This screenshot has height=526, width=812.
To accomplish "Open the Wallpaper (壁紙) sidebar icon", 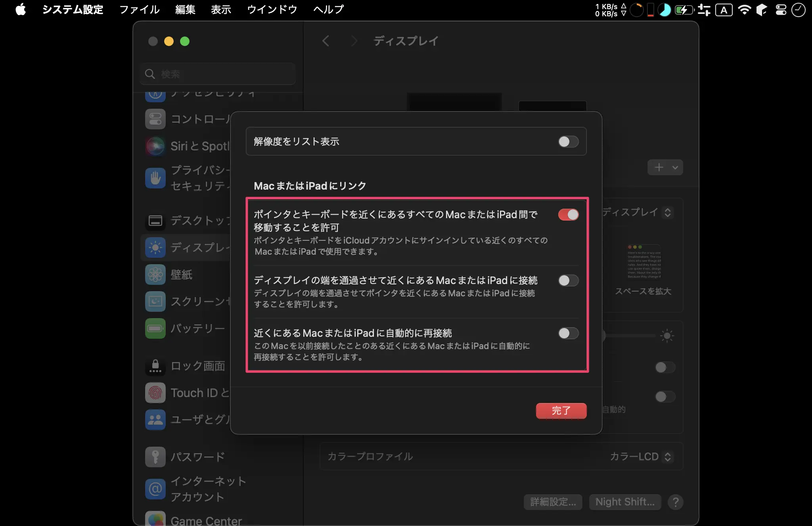I will tap(155, 275).
